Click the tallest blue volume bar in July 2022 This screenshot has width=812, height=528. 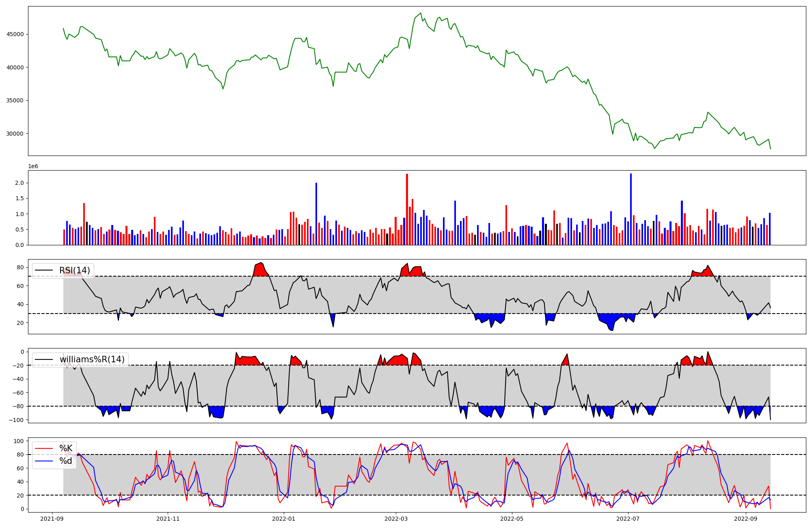click(x=631, y=209)
